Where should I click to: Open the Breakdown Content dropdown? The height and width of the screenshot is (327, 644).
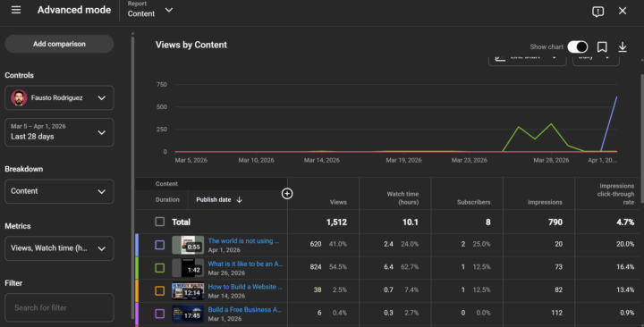point(59,191)
